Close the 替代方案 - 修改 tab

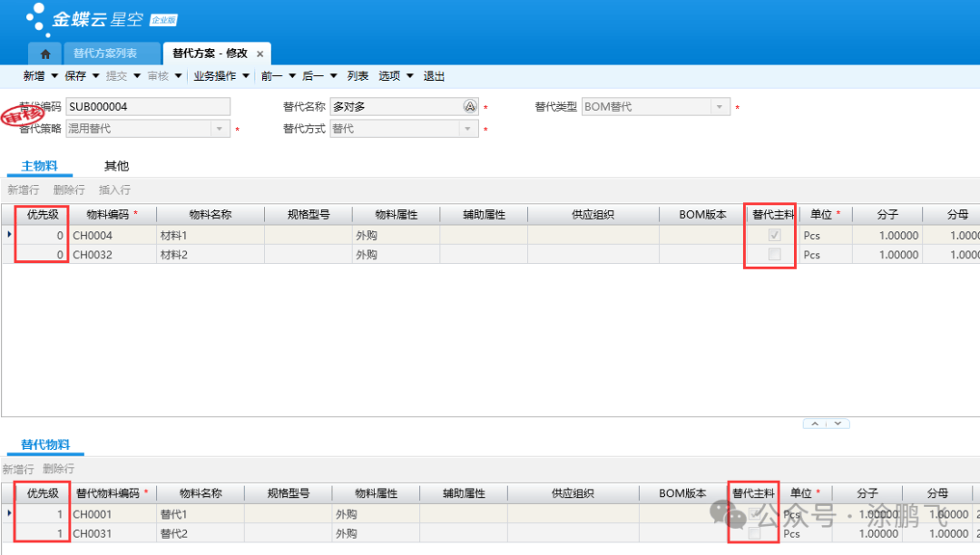point(260,54)
